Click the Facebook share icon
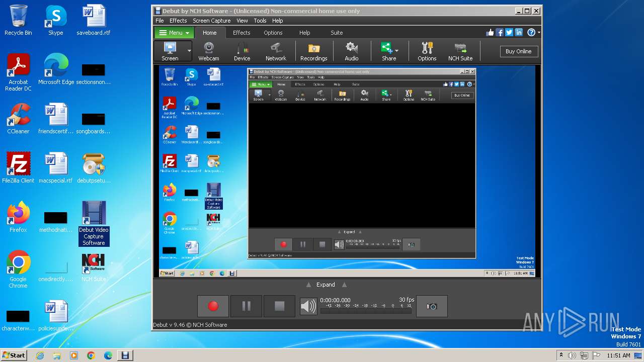The height and width of the screenshot is (362, 644). (500, 32)
